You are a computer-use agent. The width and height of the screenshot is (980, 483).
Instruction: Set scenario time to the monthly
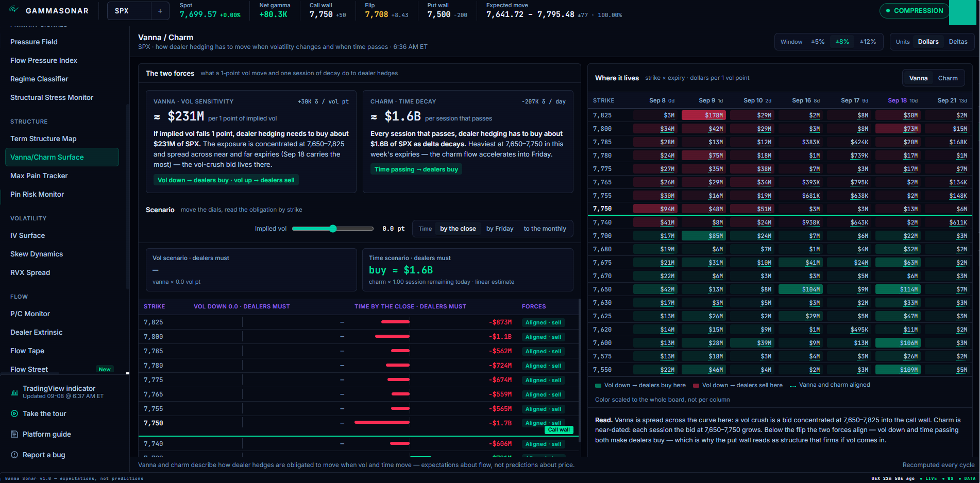coord(545,229)
